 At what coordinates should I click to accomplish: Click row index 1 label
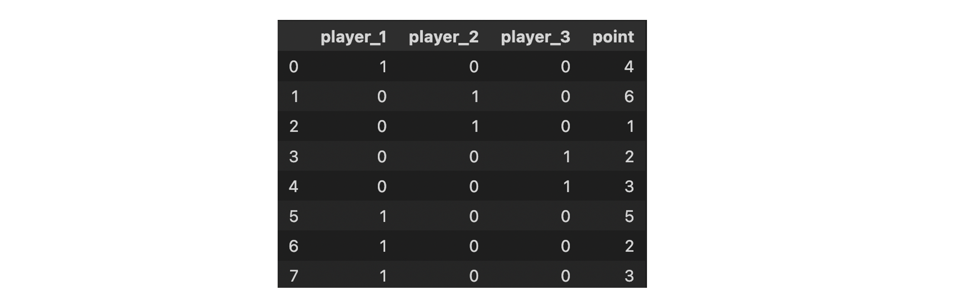point(295,97)
